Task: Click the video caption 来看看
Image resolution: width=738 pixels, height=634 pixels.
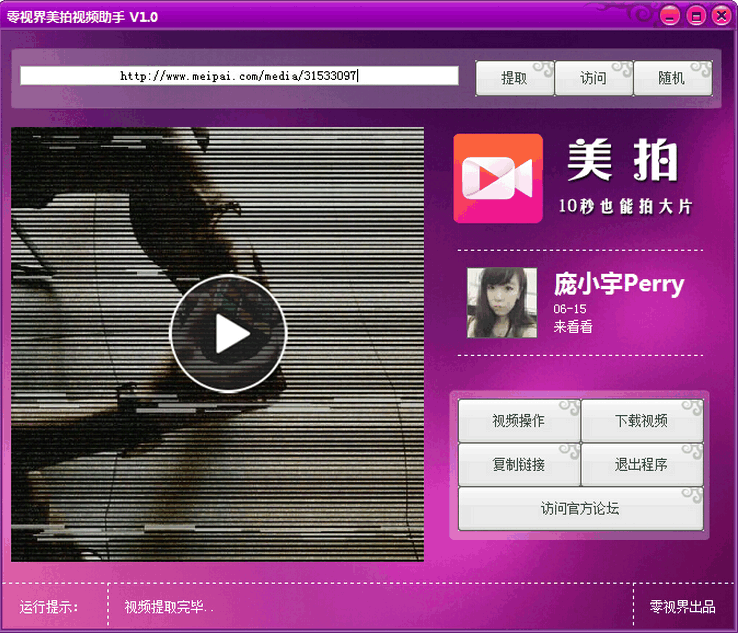Action: coord(573,327)
